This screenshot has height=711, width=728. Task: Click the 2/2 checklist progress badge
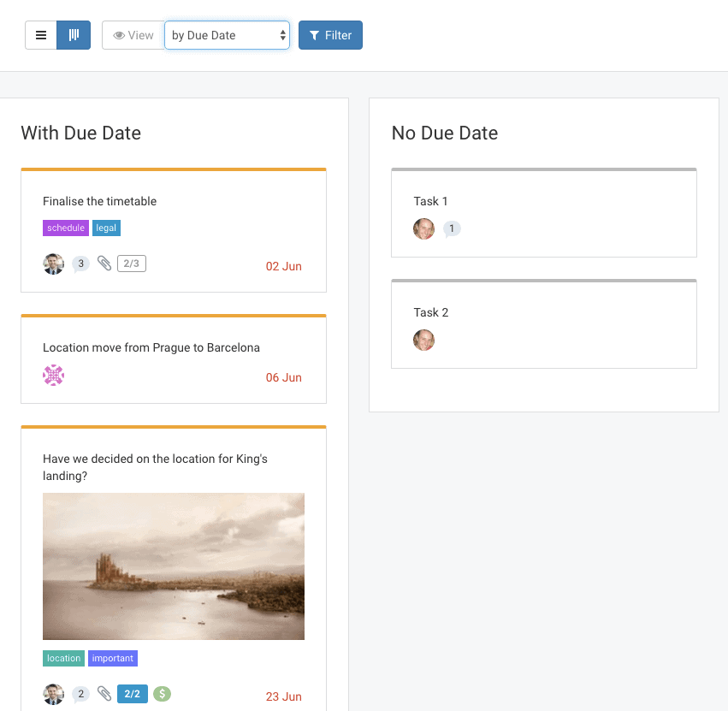point(132,694)
